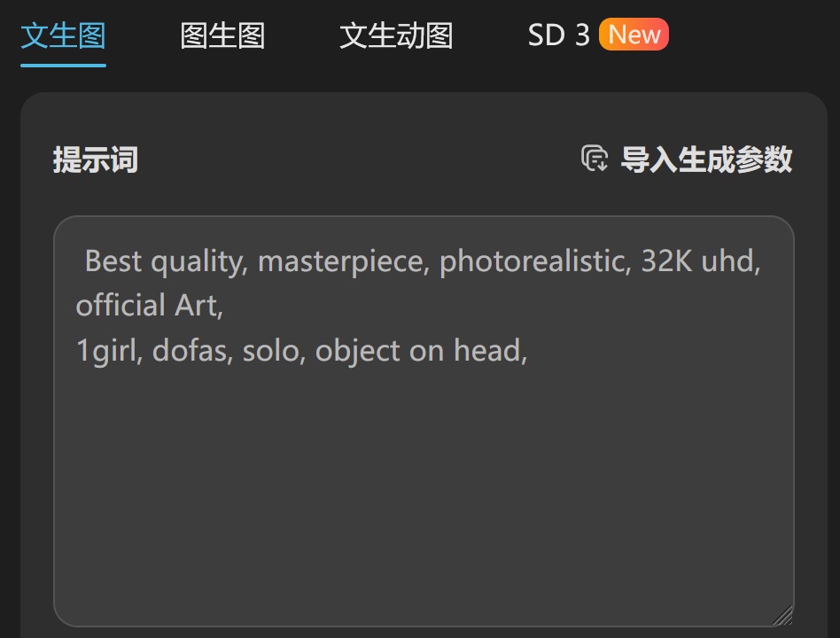Select the 文生动图 tab
This screenshot has width=840, height=638.
pos(396,35)
